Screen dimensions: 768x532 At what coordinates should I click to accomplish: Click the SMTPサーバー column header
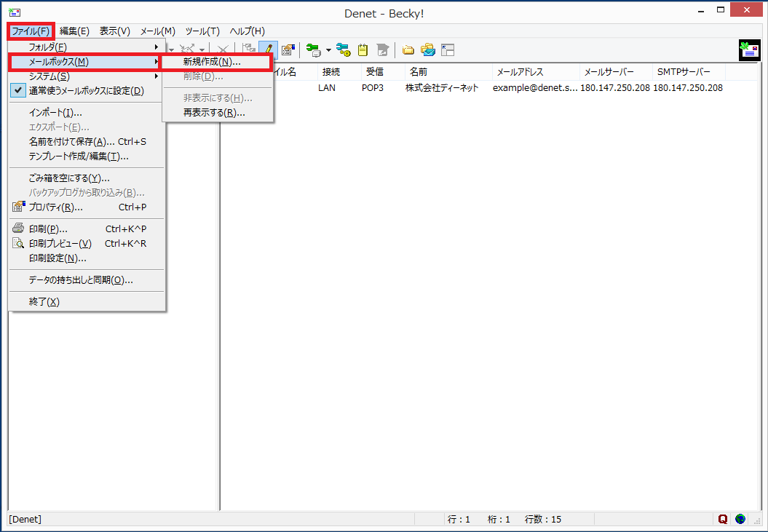pyautogui.click(x=689, y=72)
